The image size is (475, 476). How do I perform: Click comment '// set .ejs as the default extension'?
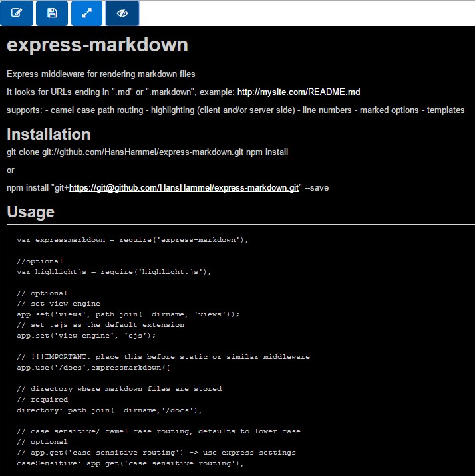(100, 325)
